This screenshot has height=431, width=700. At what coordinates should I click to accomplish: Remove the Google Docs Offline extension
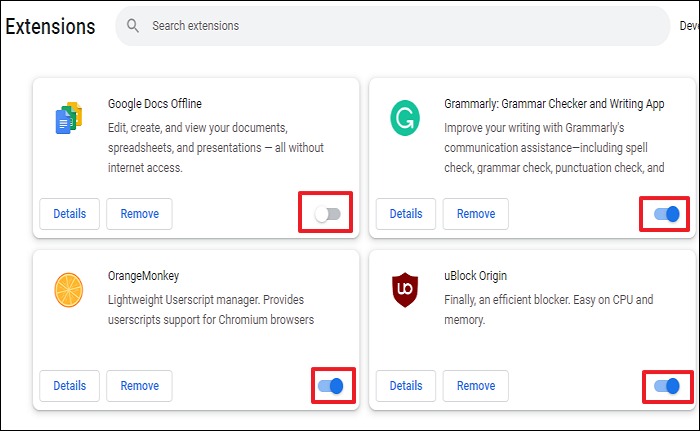click(x=140, y=214)
